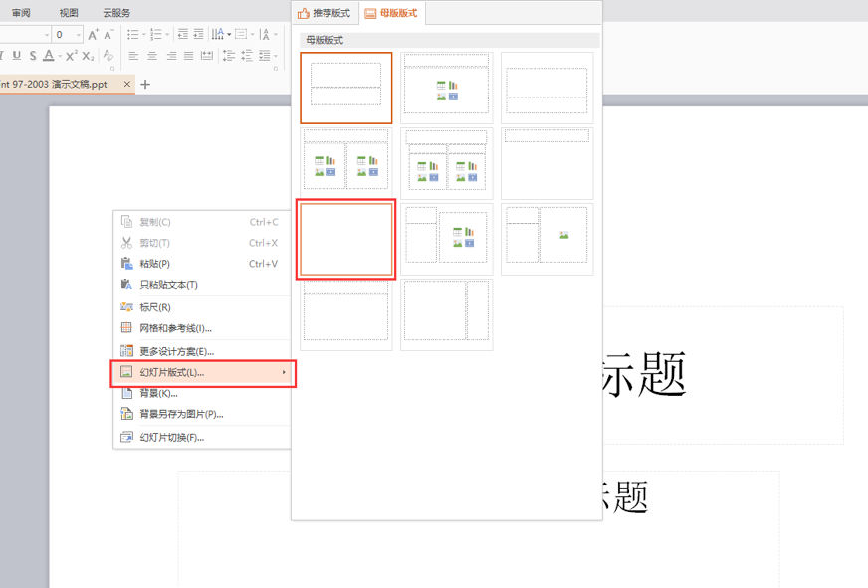Choose 背景另存为图片(P)... menu item

(x=201, y=414)
